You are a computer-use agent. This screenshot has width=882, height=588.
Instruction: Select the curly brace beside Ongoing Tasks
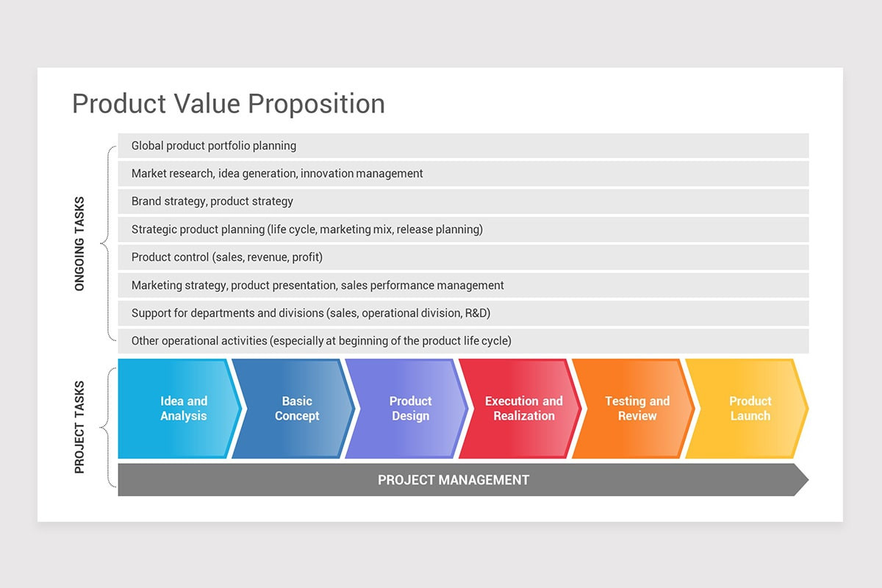pos(109,243)
